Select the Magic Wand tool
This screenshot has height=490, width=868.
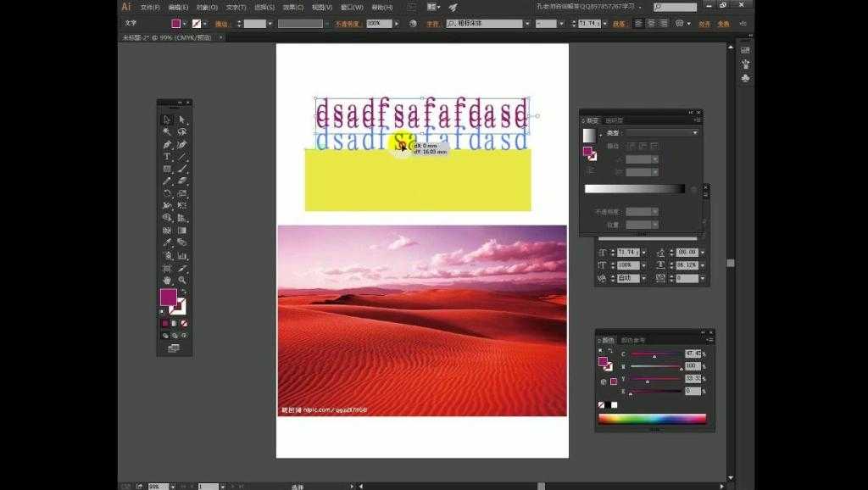167,132
